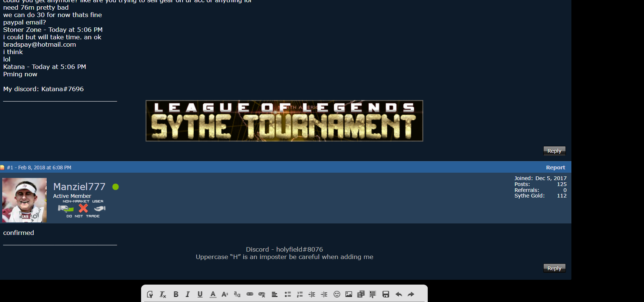Remove link with unlink icon

pyautogui.click(x=262, y=294)
